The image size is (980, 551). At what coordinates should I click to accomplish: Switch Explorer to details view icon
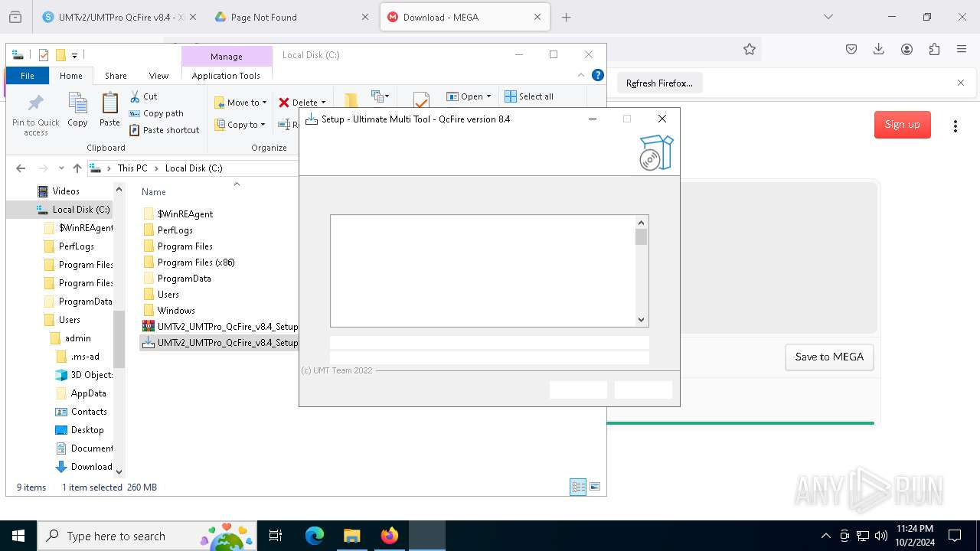[578, 487]
